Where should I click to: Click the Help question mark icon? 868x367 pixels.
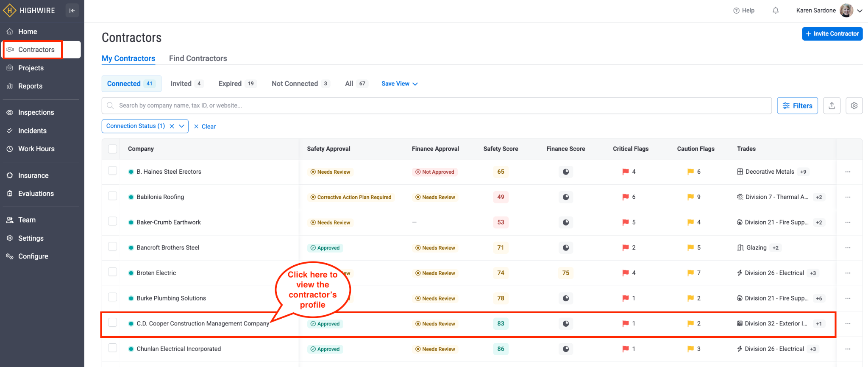pyautogui.click(x=736, y=11)
